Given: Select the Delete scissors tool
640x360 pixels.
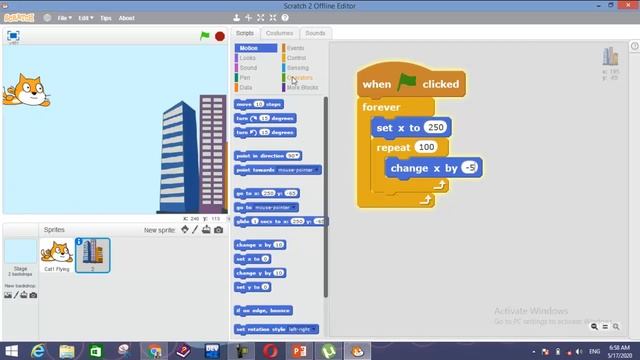Looking at the screenshot, I should (x=248, y=18).
